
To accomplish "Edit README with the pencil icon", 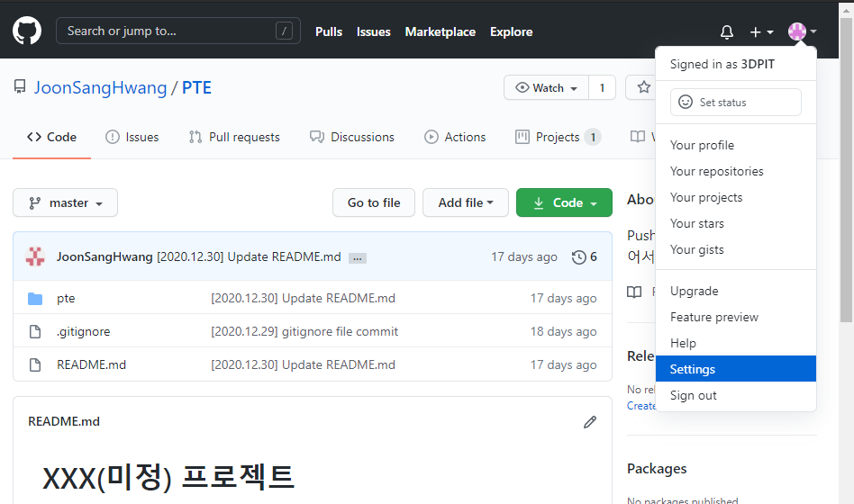I will (x=590, y=422).
